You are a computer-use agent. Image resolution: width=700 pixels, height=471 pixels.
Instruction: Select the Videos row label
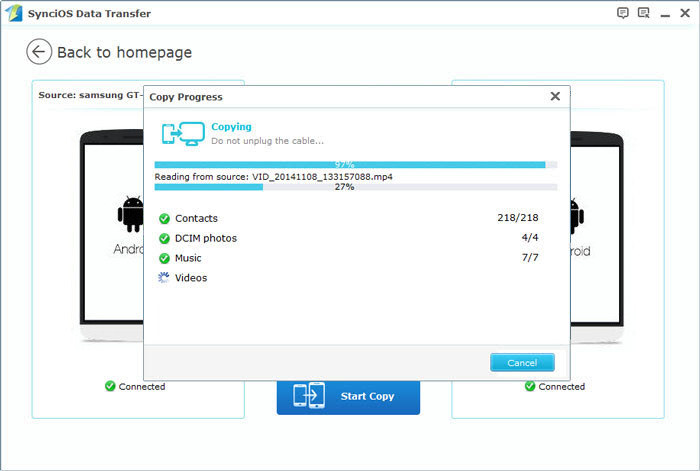[191, 278]
